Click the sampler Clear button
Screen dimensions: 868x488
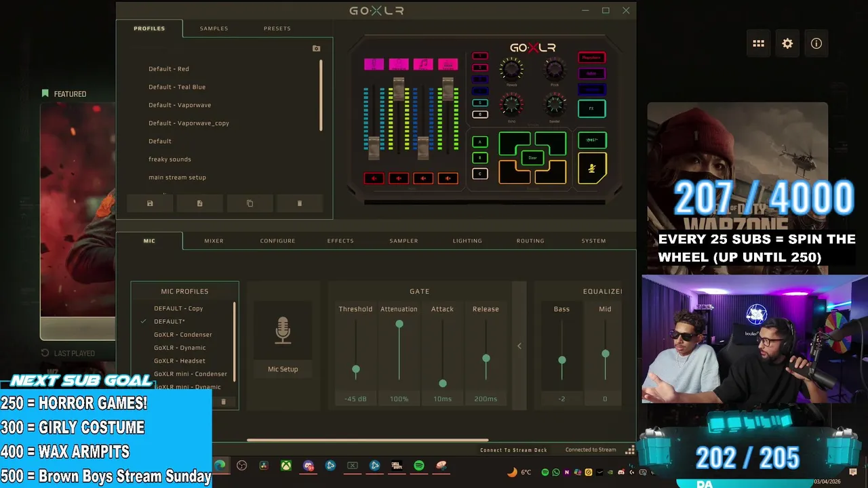[532, 158]
